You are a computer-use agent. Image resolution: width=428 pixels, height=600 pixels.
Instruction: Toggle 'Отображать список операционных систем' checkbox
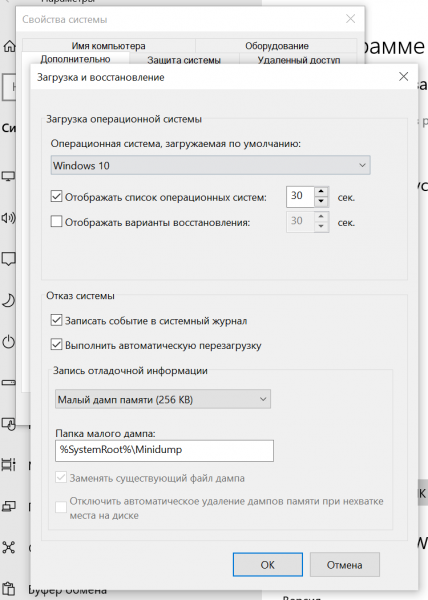[x=56, y=197]
